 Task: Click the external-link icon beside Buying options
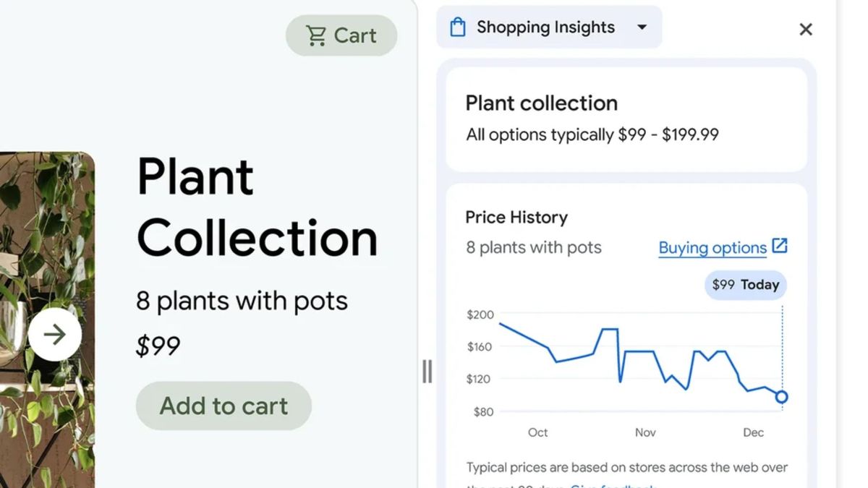[780, 246]
